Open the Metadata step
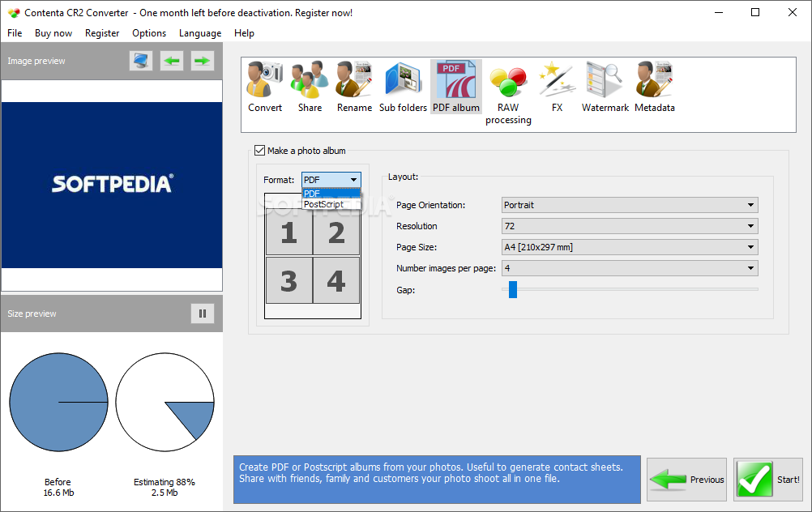Viewport: 812px width, 512px height. tap(655, 87)
